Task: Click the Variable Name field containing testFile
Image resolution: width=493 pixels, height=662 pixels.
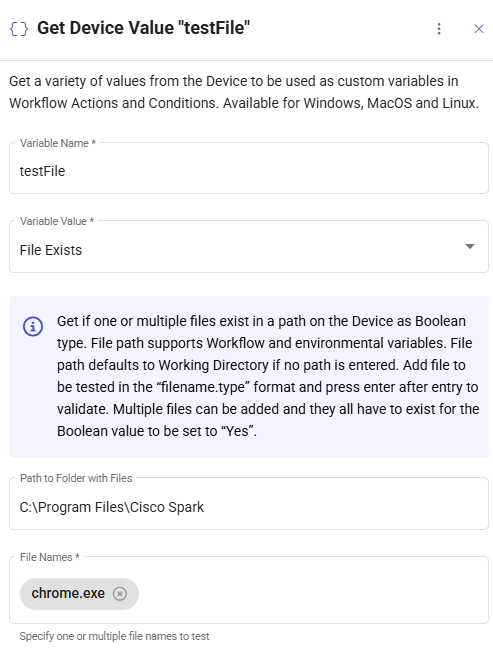Action: click(x=249, y=168)
